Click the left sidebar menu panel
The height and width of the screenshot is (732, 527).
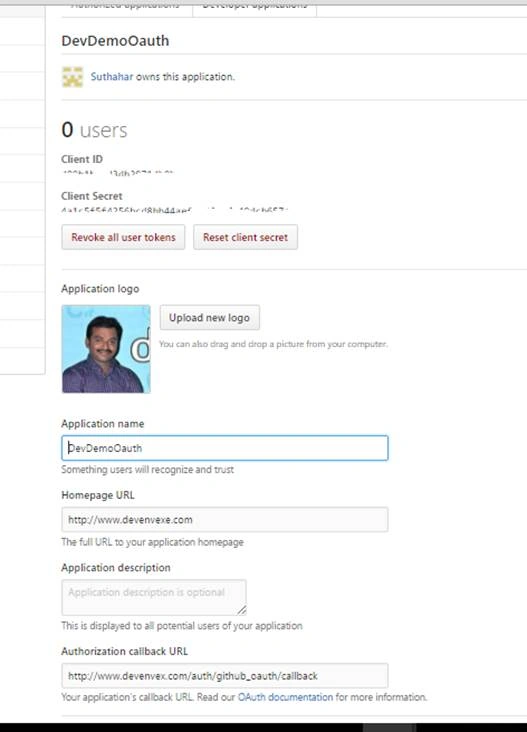tap(22, 190)
